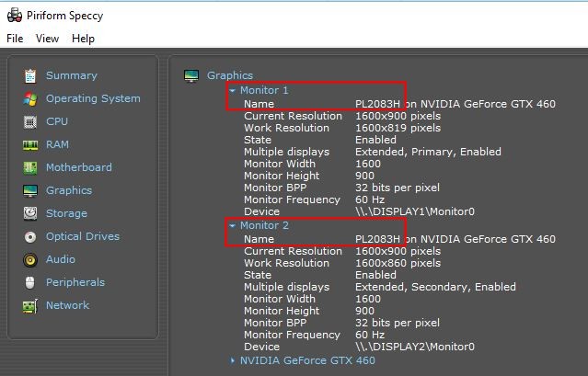Screen dimensions: 588x376
Task: Click the Audio speaker icon
Action: tap(30, 259)
